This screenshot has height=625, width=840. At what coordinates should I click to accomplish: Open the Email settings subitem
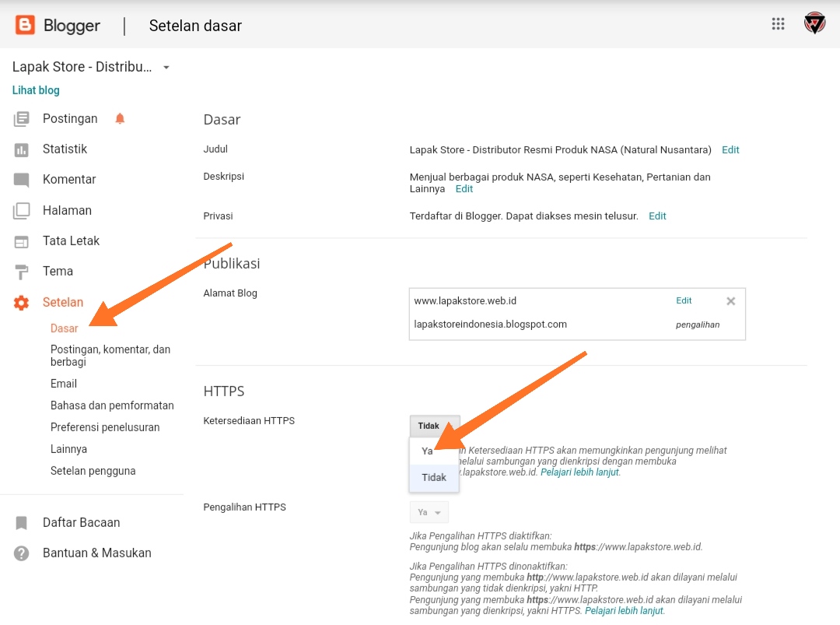[64, 384]
